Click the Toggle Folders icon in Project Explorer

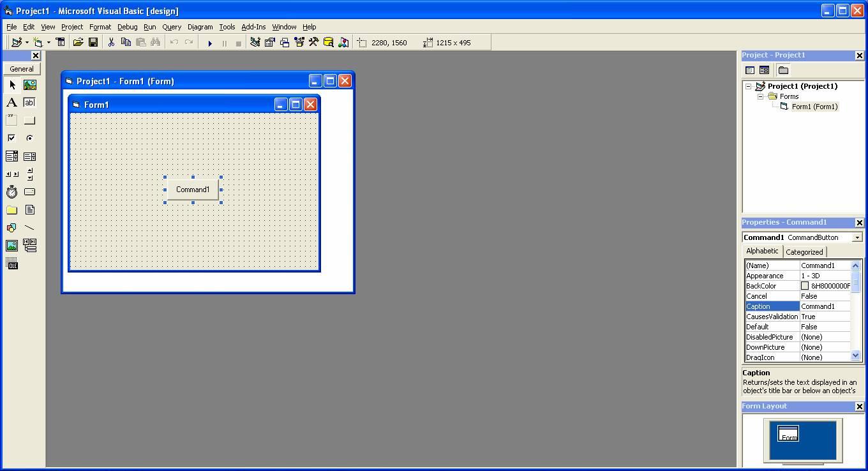(784, 70)
